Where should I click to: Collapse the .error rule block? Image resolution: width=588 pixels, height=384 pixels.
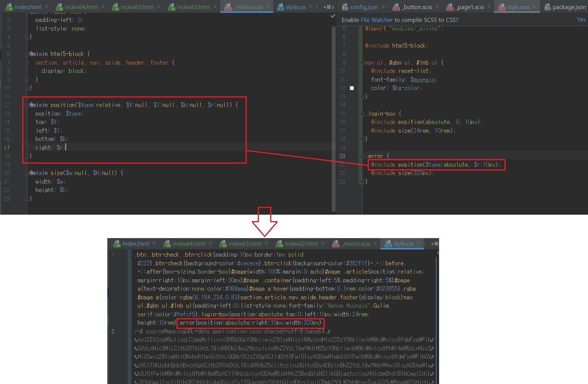[x=362, y=156]
